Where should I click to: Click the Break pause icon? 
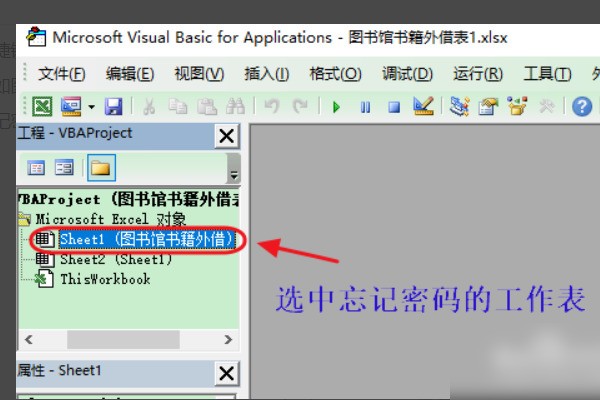[365, 107]
